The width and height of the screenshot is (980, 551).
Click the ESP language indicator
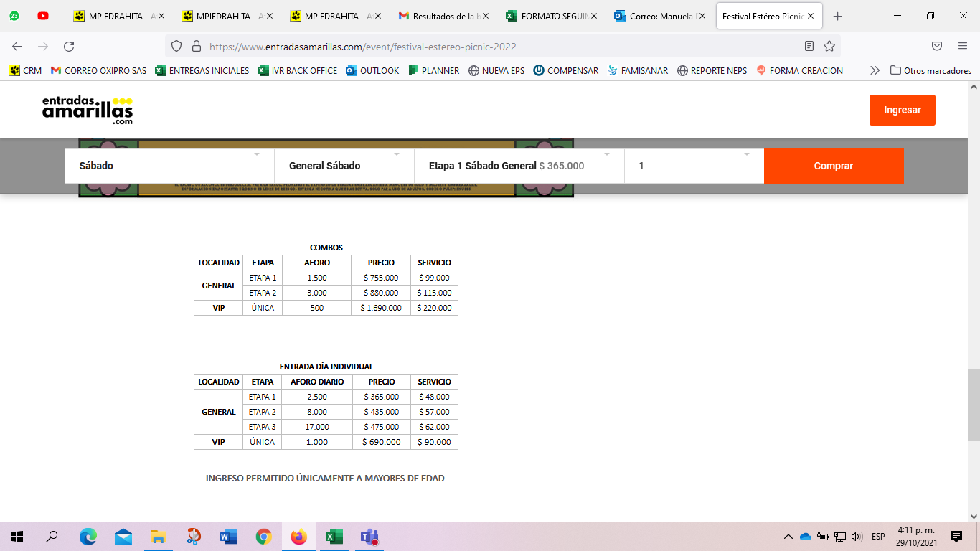point(878,537)
